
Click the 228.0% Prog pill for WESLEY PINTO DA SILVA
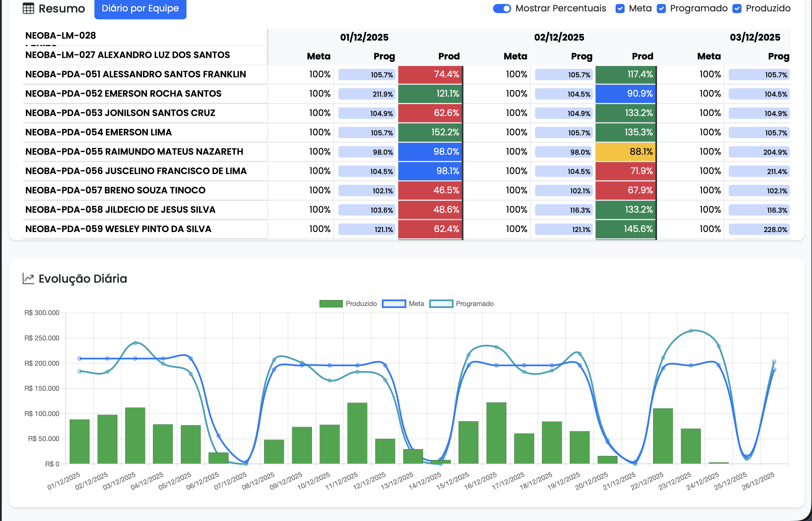pyautogui.click(x=759, y=230)
